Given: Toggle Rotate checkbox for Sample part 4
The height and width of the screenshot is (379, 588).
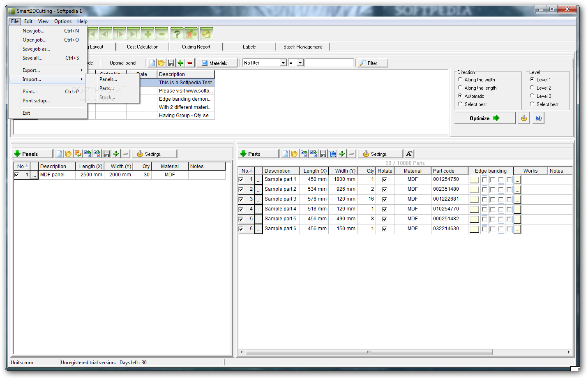Looking at the screenshot, I should click(385, 209).
